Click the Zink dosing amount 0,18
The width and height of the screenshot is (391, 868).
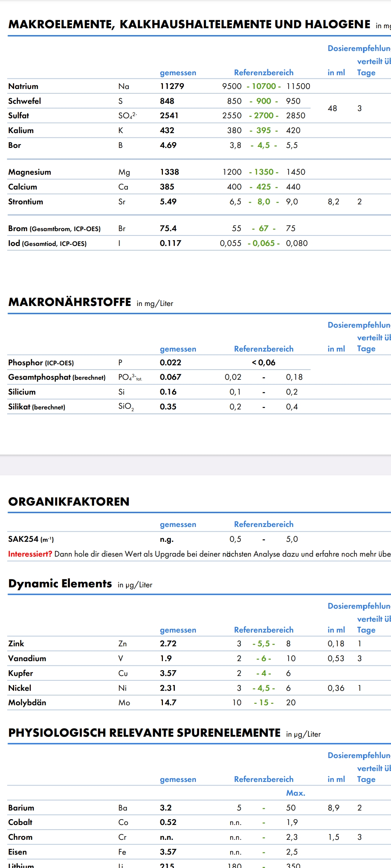click(336, 643)
